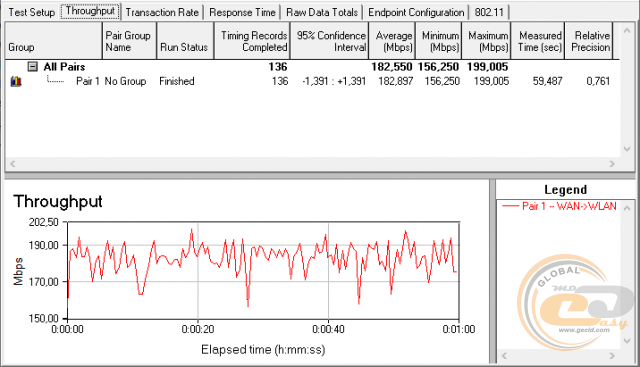Click the measured time 59,487 cell
This screenshot has height=367, width=640.
[x=547, y=81]
